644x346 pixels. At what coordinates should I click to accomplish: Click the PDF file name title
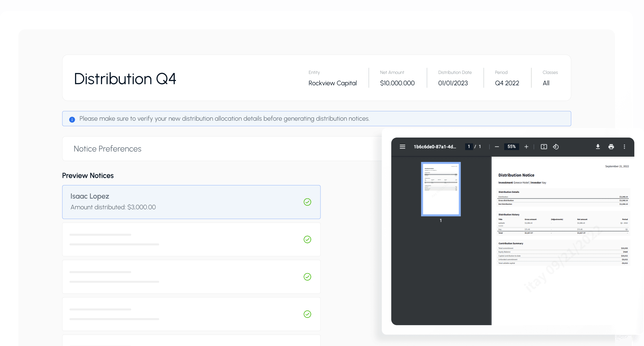tap(434, 147)
